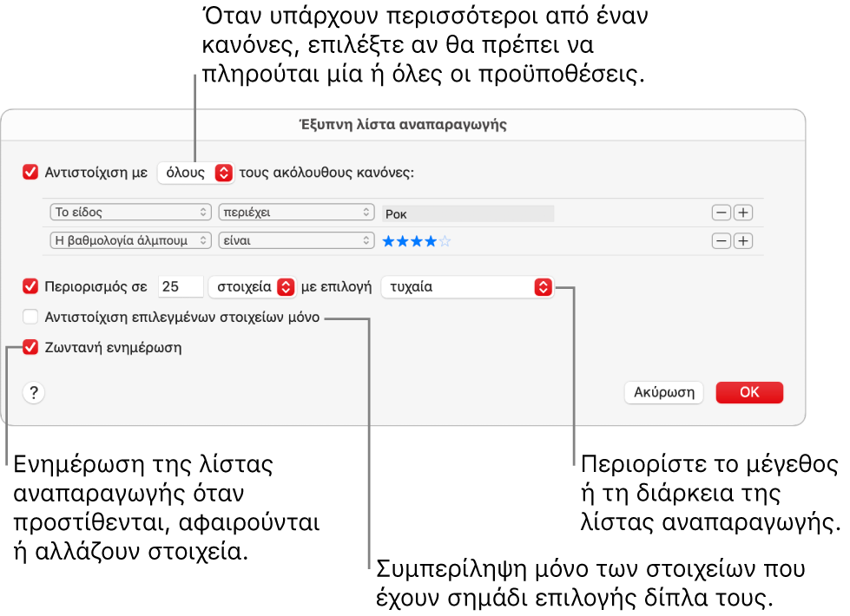Viewport: 850px width, 616px height.
Task: Open the περιέχει condition dropdown
Action: (296, 212)
